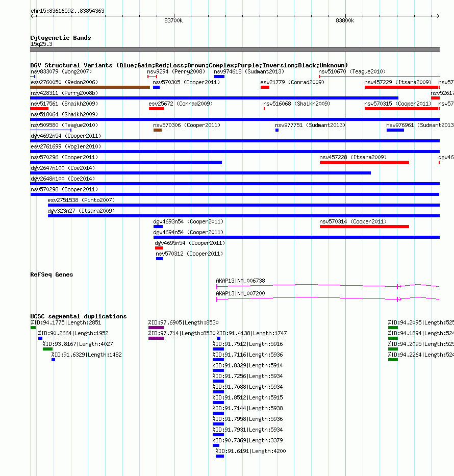
Task: Open nsv570315 (Cooper2011) label
Action: (398, 104)
